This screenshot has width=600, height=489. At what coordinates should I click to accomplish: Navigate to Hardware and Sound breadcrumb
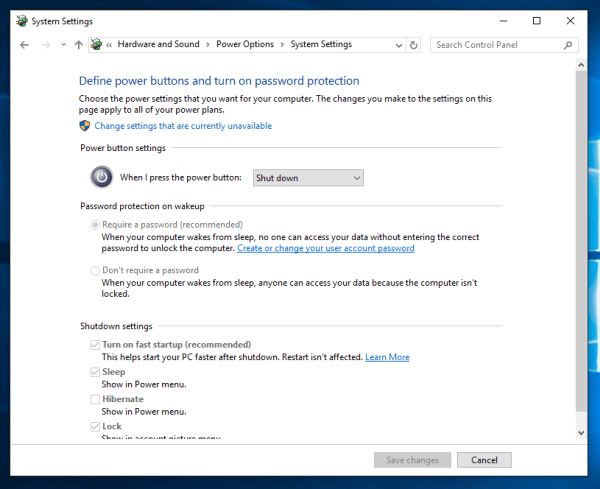point(158,44)
